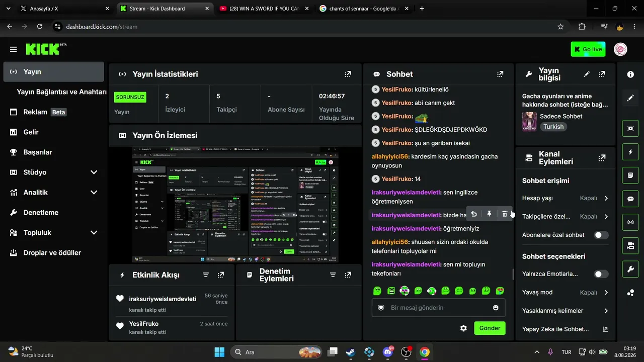Click the Turkish language tag
Screen dimensions: 644x362
pyautogui.click(x=553, y=127)
